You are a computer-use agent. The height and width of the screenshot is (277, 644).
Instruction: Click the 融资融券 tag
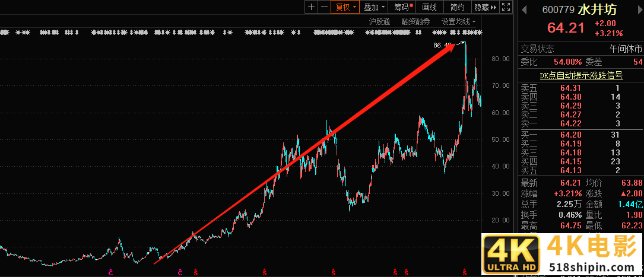click(x=415, y=21)
